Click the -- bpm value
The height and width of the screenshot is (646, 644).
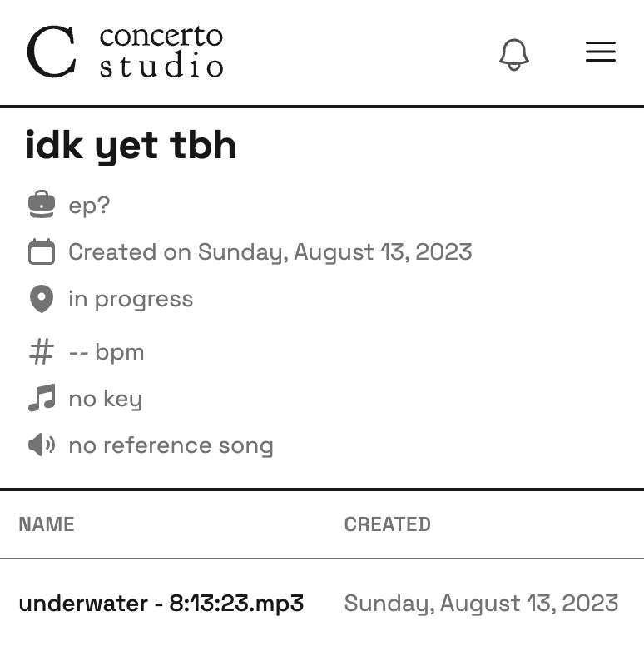pyautogui.click(x=107, y=352)
